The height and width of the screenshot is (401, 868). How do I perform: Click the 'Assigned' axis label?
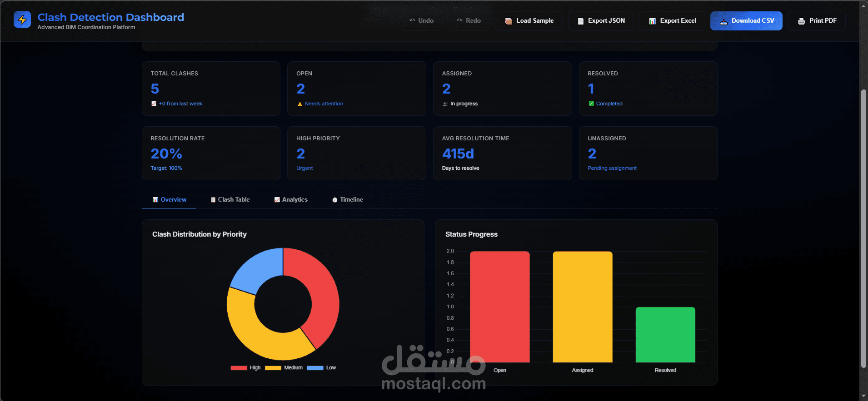click(x=583, y=370)
